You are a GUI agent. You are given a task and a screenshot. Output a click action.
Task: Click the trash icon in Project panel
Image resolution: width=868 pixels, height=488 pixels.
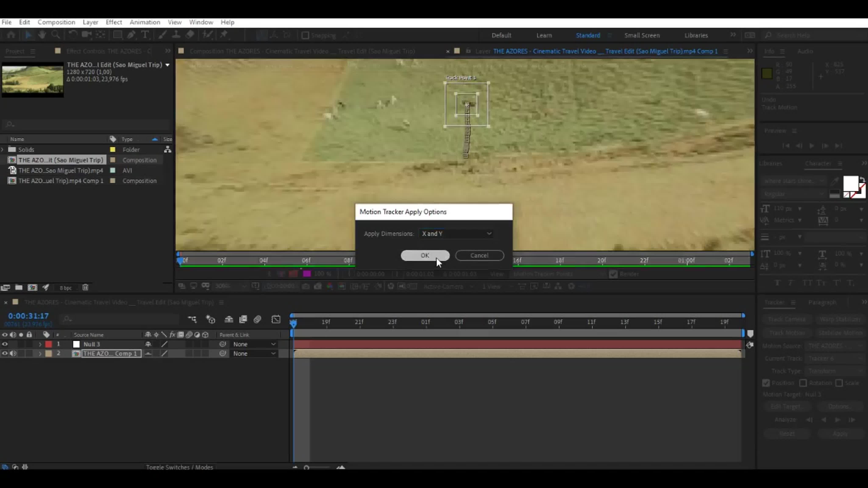pyautogui.click(x=85, y=287)
